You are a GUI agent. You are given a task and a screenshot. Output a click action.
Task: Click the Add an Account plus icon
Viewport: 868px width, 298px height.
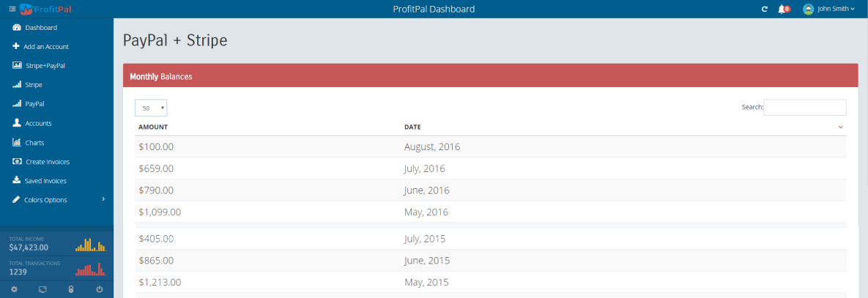point(16,46)
